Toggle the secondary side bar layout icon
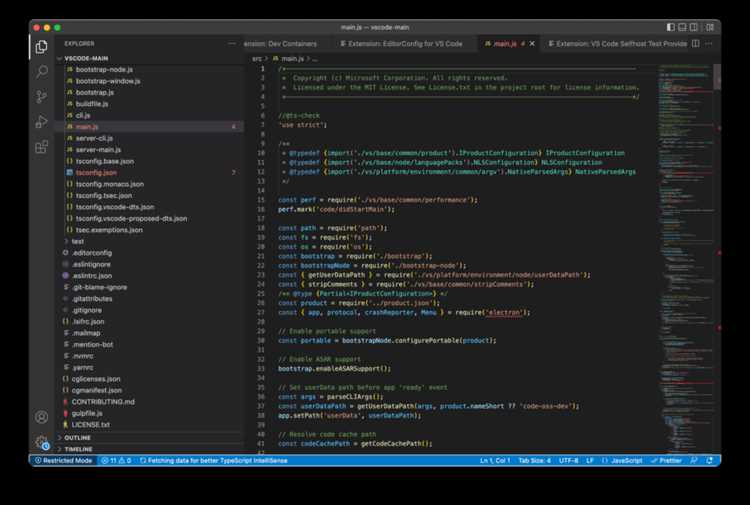This screenshot has width=750, height=505. (x=694, y=27)
